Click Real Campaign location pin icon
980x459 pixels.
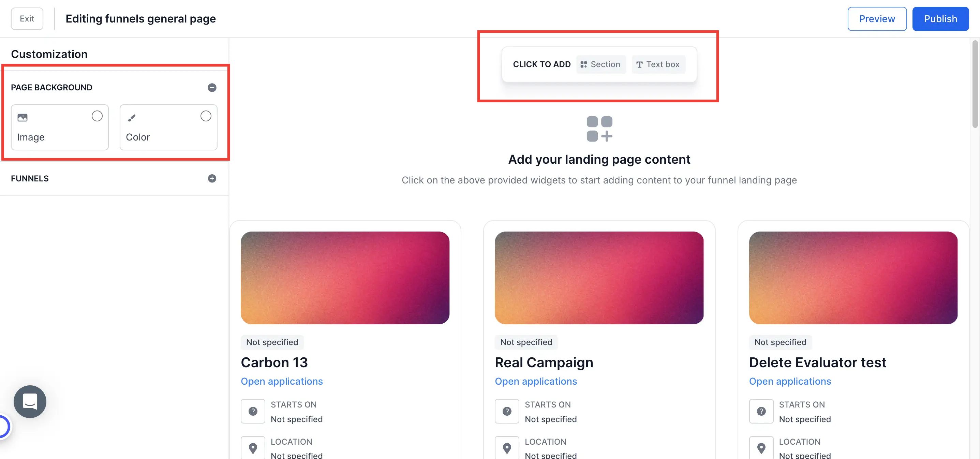tap(507, 448)
